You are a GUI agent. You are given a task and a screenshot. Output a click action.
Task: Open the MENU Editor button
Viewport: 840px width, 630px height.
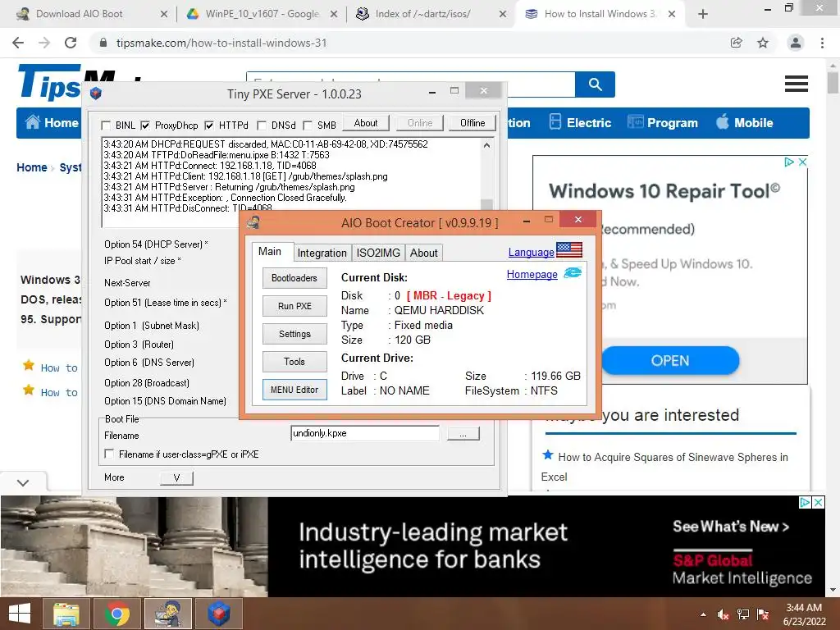pyautogui.click(x=294, y=390)
